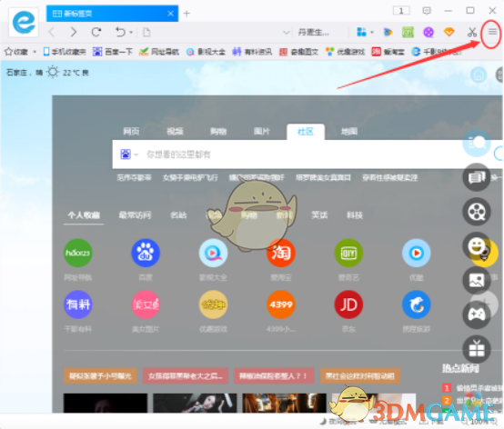504x429 pixels.
Task: Open the orange 4399 games site icon
Action: 281,304
